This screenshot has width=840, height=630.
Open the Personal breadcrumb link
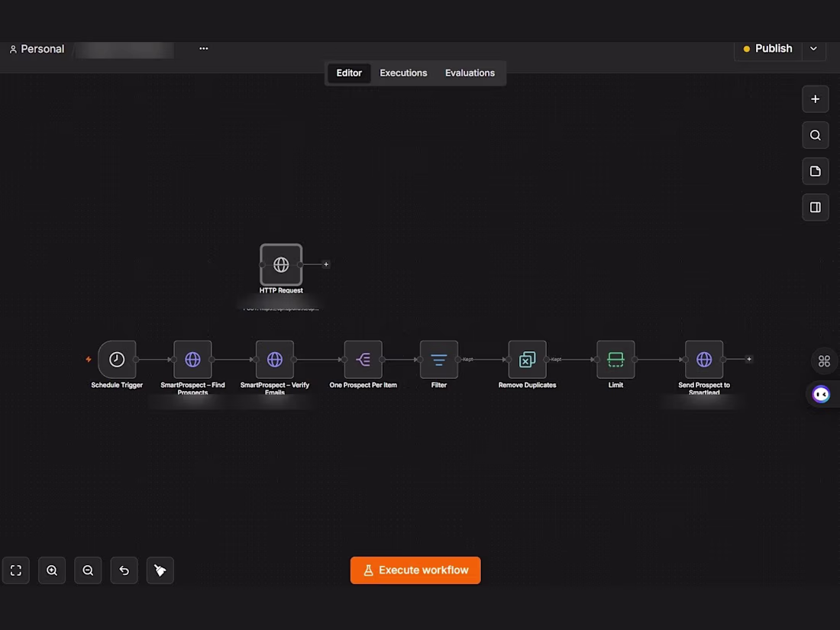[x=42, y=50]
